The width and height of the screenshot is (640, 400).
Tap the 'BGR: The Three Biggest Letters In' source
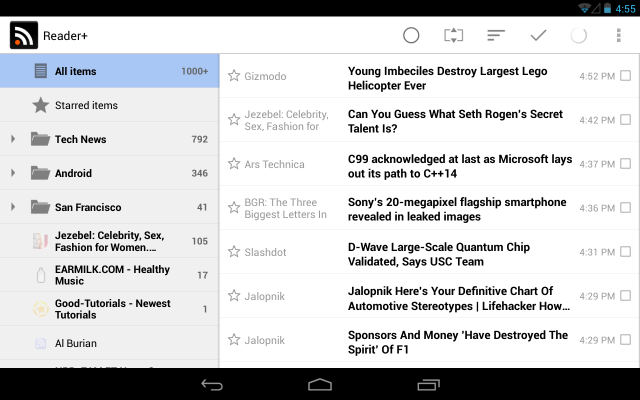pyautogui.click(x=285, y=208)
